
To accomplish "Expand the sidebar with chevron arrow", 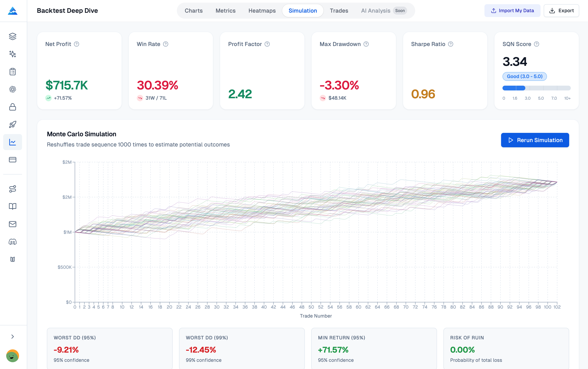I will click(12, 337).
